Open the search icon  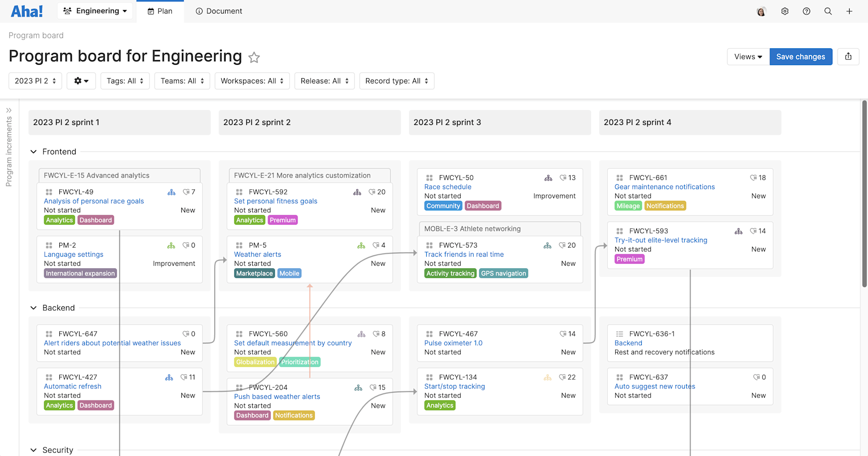pyautogui.click(x=828, y=11)
